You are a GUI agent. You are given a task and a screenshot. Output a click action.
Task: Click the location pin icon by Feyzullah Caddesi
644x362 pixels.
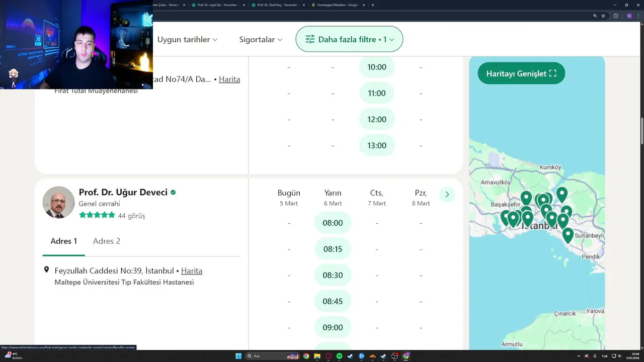47,270
